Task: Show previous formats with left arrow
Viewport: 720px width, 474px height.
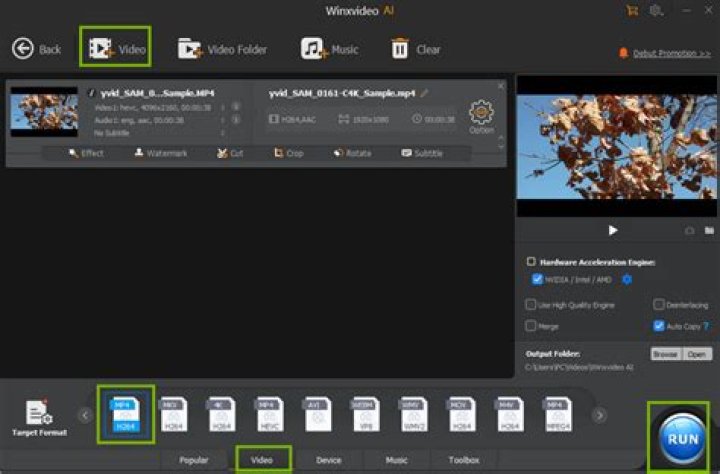Action: click(x=85, y=416)
